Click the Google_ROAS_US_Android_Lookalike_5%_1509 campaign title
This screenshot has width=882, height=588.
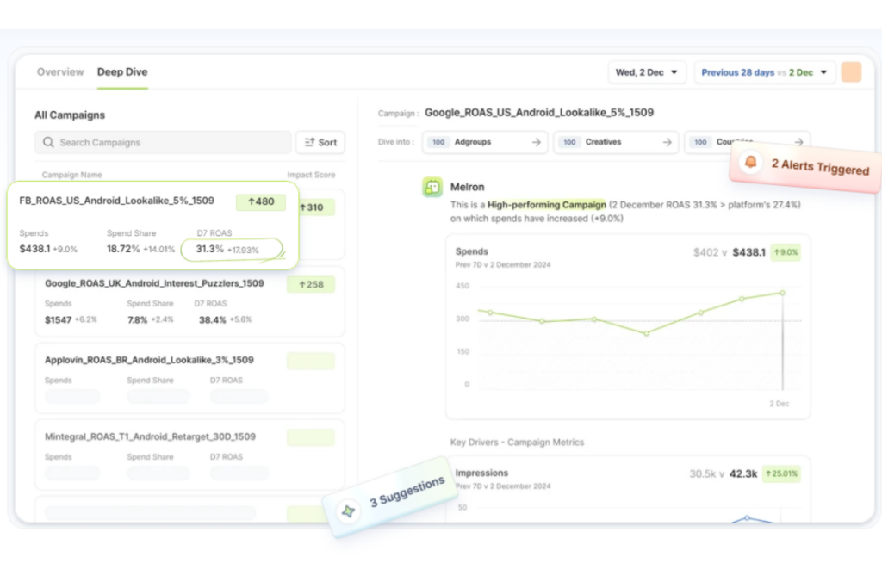[x=539, y=113]
